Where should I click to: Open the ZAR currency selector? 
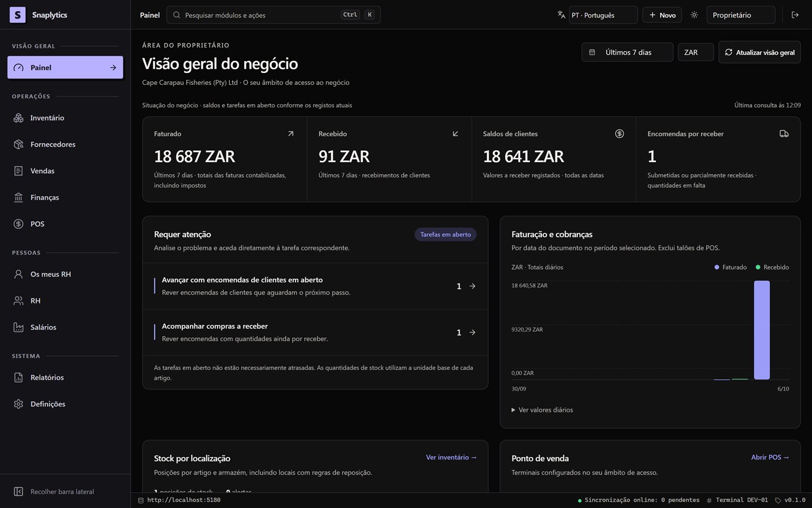(695, 52)
